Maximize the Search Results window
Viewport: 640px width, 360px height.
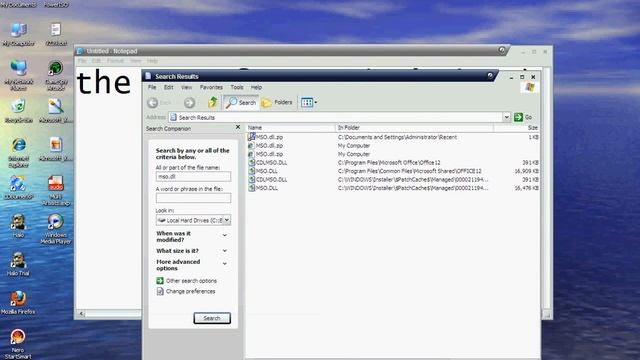pos(522,77)
